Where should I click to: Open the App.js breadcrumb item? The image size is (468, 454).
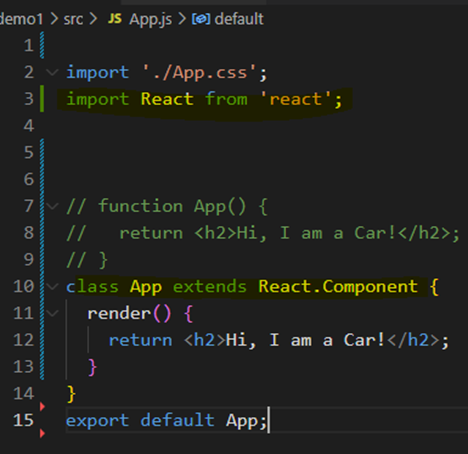coord(151,20)
